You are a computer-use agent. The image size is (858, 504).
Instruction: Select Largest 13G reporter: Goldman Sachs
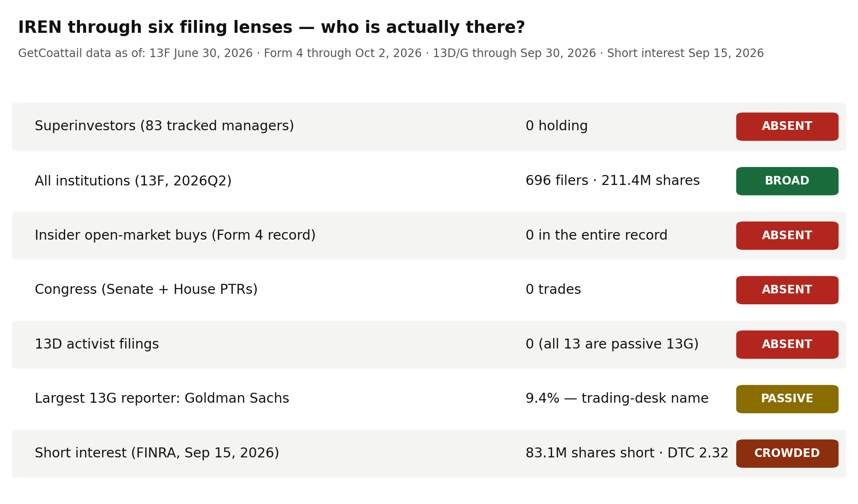(x=162, y=398)
